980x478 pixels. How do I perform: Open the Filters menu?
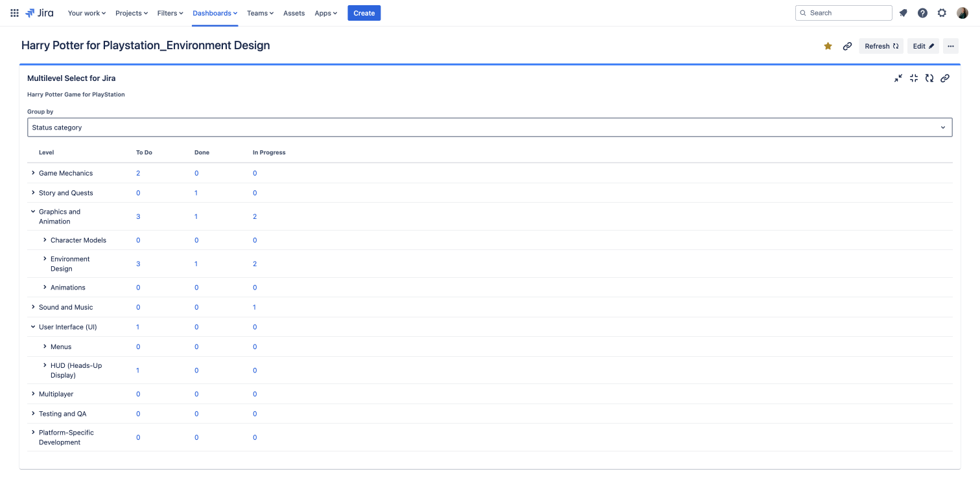170,13
